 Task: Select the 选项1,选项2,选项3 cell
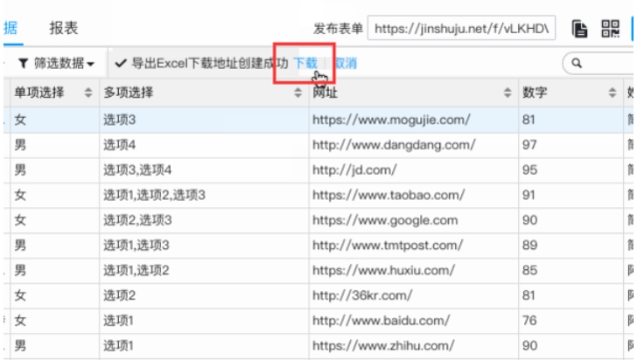154,195
